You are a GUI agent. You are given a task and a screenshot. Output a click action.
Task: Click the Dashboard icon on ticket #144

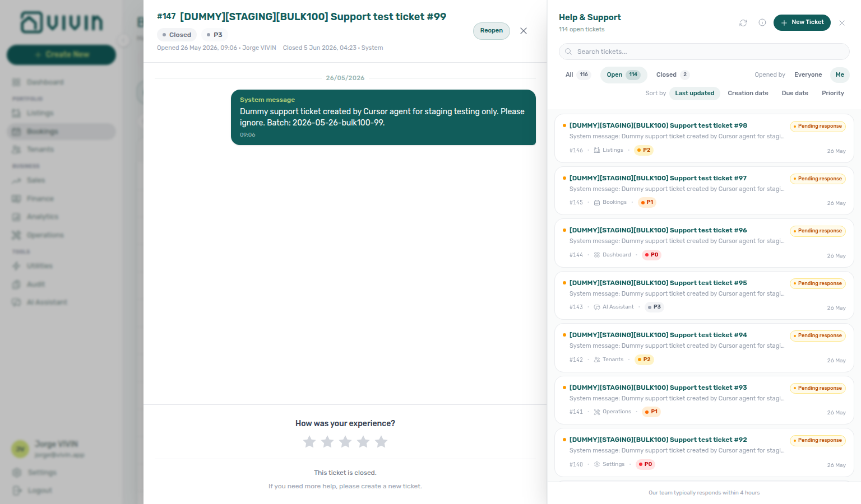coord(597,255)
